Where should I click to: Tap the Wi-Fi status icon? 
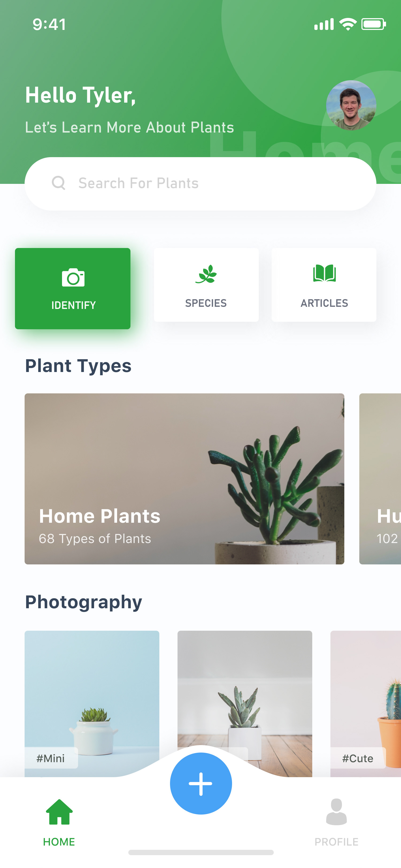click(348, 24)
